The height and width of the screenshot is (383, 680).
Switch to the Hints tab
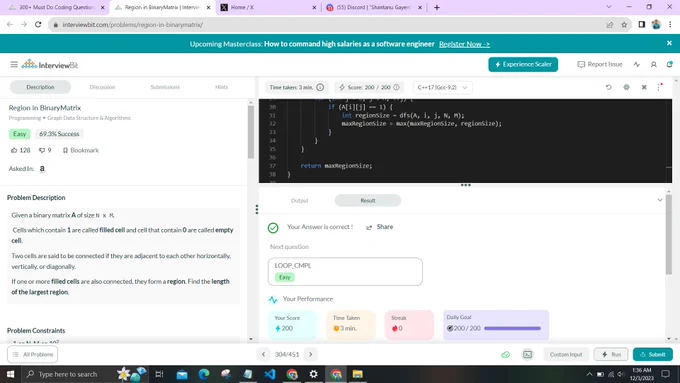221,87
